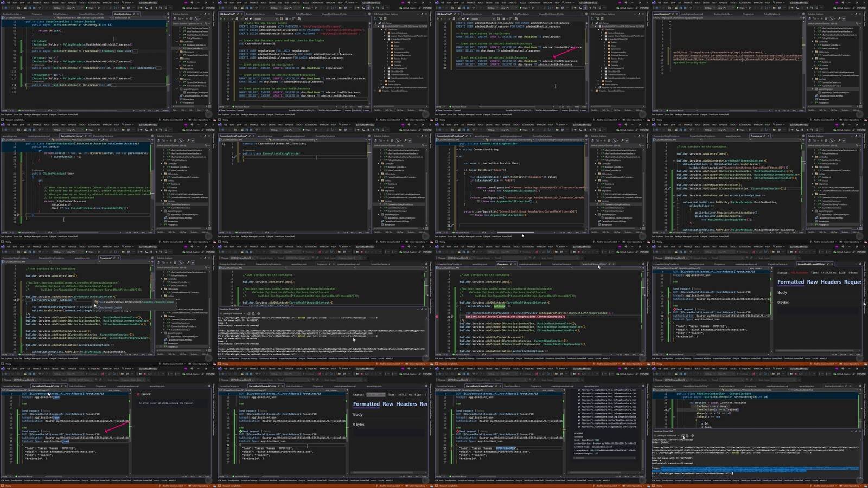The height and width of the screenshot is (488, 868).
Task: Click PREVIEW badge in UsersController.cs screenshot
Action: (x=210, y=8)
